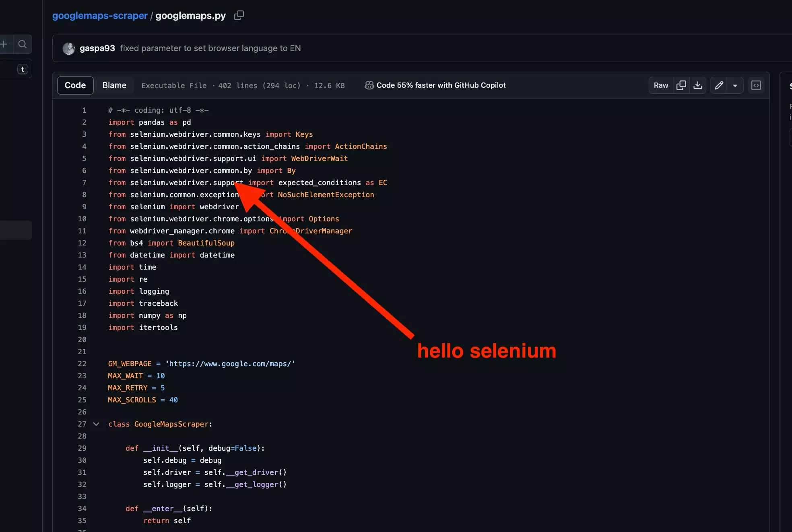792x532 pixels.
Task: Click the Raw button
Action: [661, 85]
